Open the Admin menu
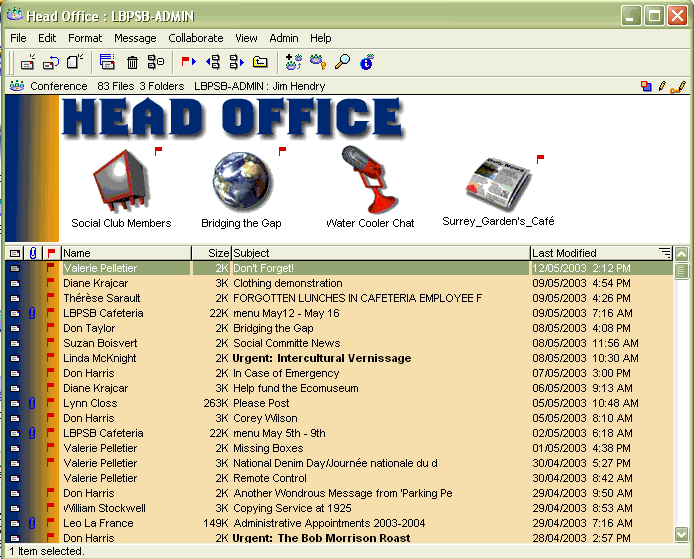The height and width of the screenshot is (559, 694). [x=283, y=38]
